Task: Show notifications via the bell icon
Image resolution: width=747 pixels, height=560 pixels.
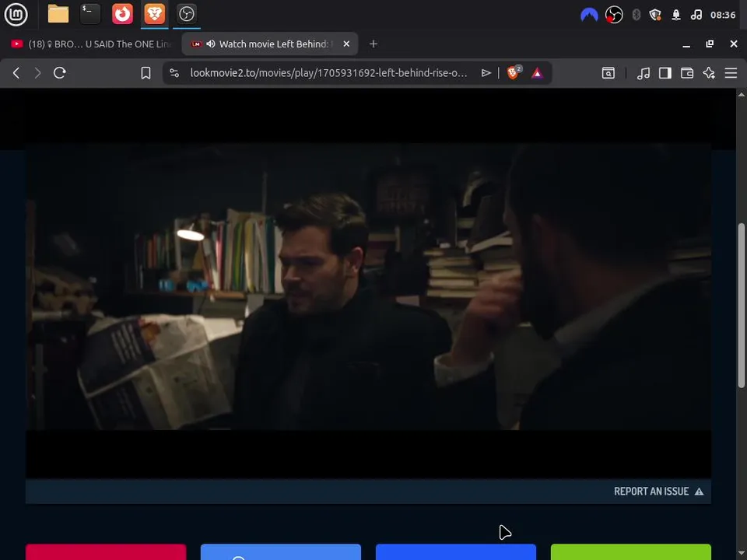Action: click(x=676, y=15)
